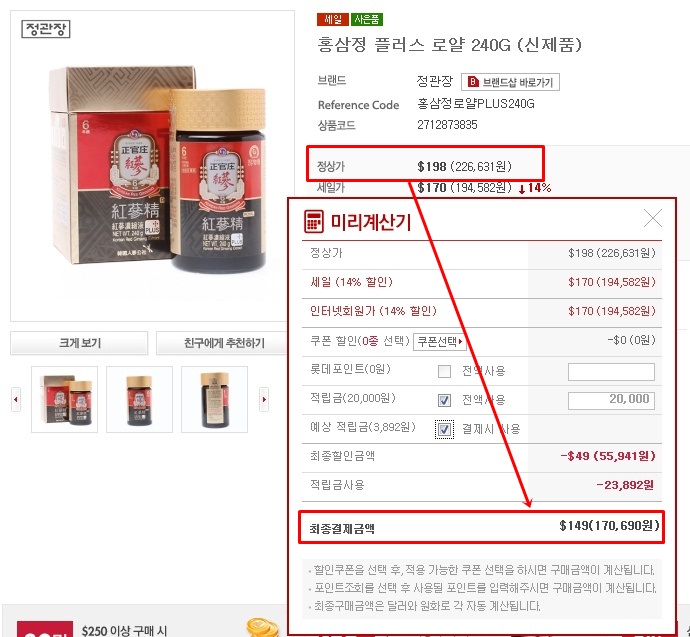The image size is (690, 637).
Task: Toggle 롯데포인트 전액사용 checkbox
Action: [444, 371]
